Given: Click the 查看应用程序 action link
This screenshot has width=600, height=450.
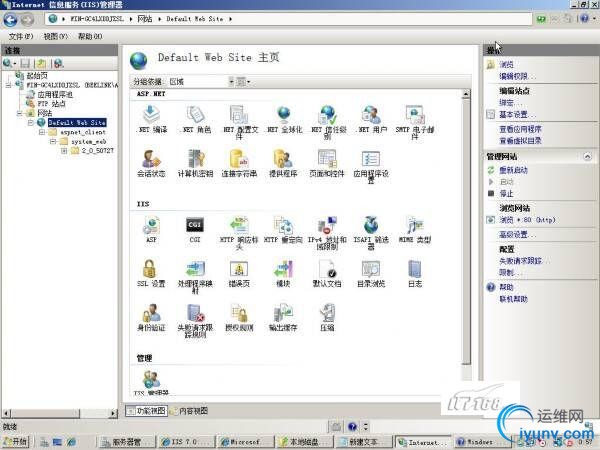Looking at the screenshot, I should pos(520,129).
